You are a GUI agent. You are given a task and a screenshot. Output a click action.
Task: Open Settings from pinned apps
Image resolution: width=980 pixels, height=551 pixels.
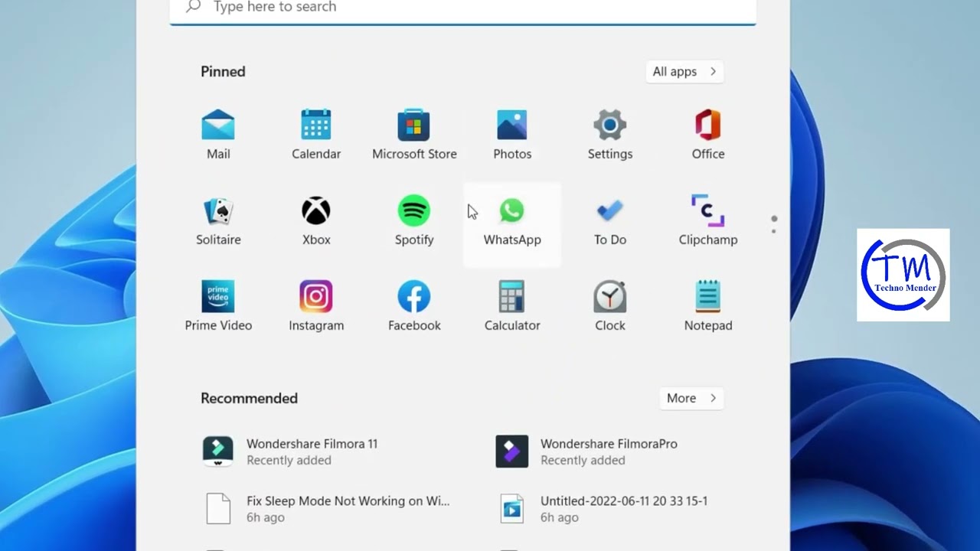(x=610, y=135)
